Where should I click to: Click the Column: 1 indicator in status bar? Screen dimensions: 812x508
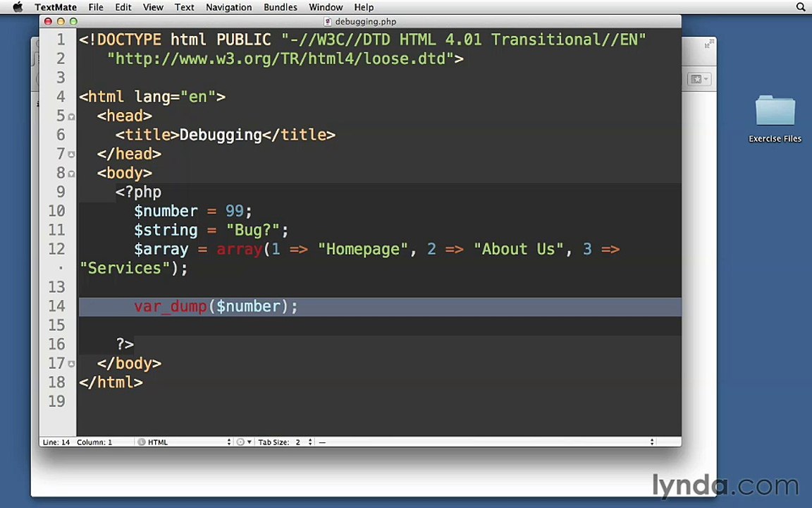coord(94,442)
